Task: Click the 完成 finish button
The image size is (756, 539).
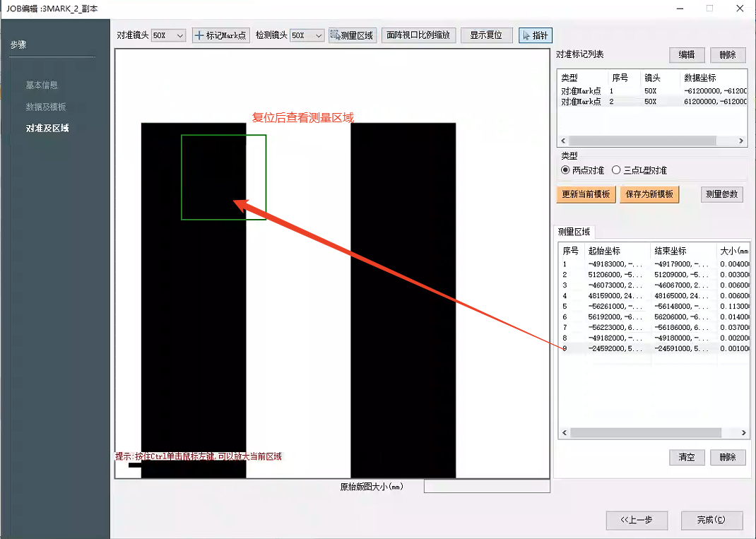Action: coord(711,520)
